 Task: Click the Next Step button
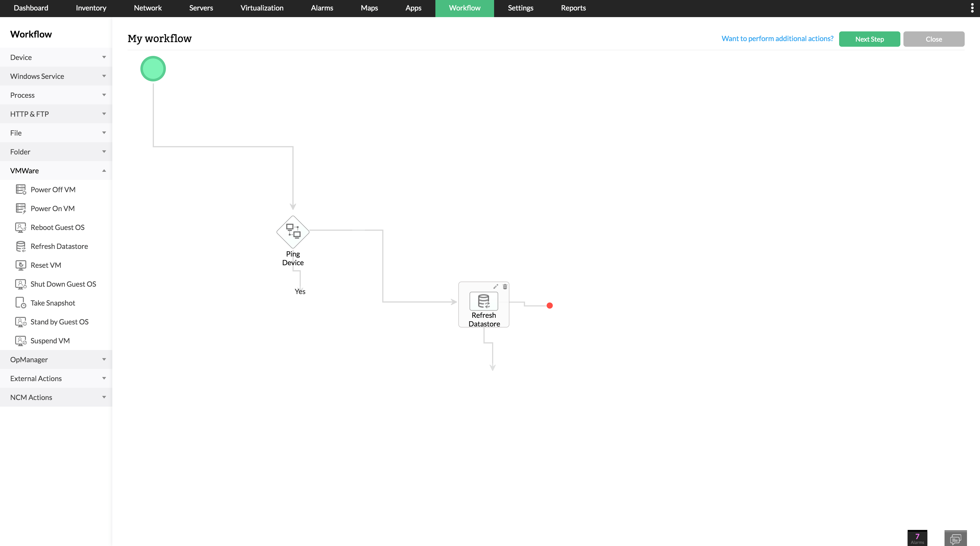pyautogui.click(x=869, y=39)
